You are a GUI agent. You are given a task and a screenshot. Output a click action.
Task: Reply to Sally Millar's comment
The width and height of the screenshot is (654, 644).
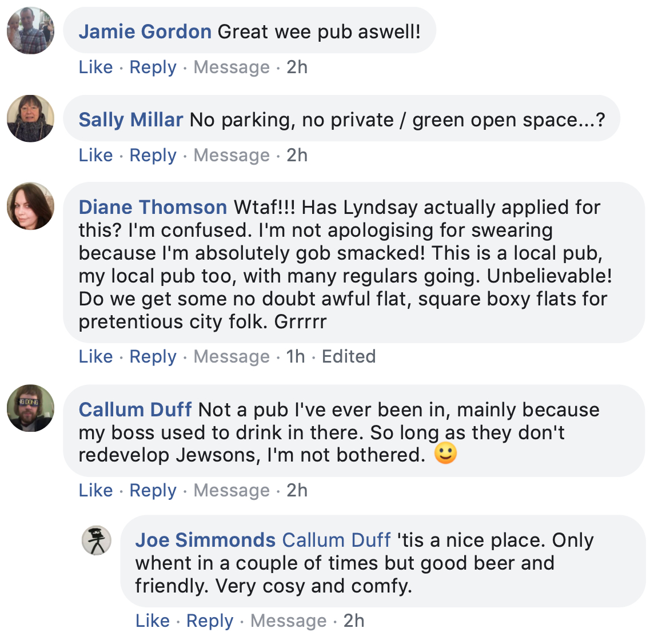(153, 155)
